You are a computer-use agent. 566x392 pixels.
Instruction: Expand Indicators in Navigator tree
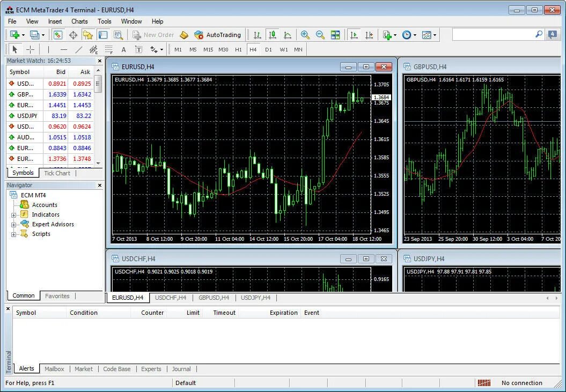[14, 215]
